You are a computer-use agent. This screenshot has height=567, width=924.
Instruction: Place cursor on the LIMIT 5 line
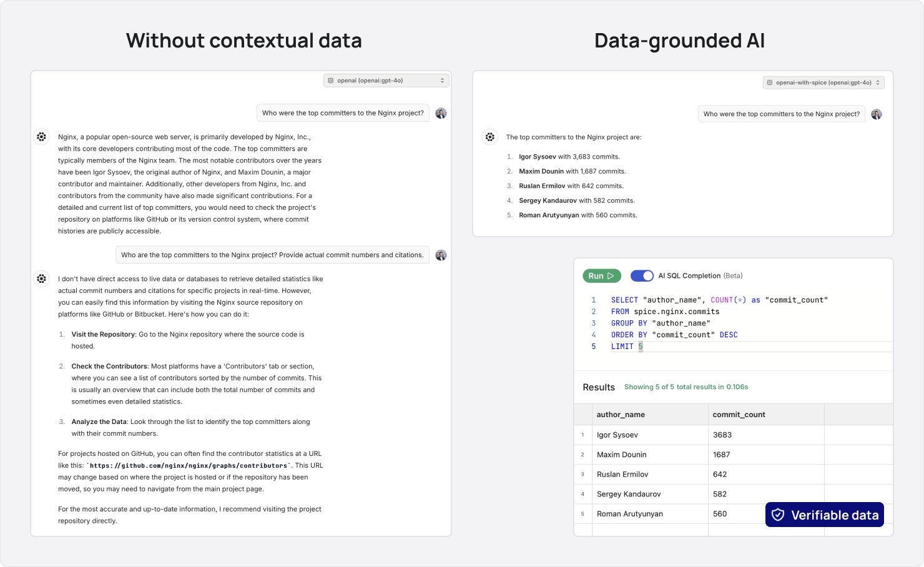626,346
